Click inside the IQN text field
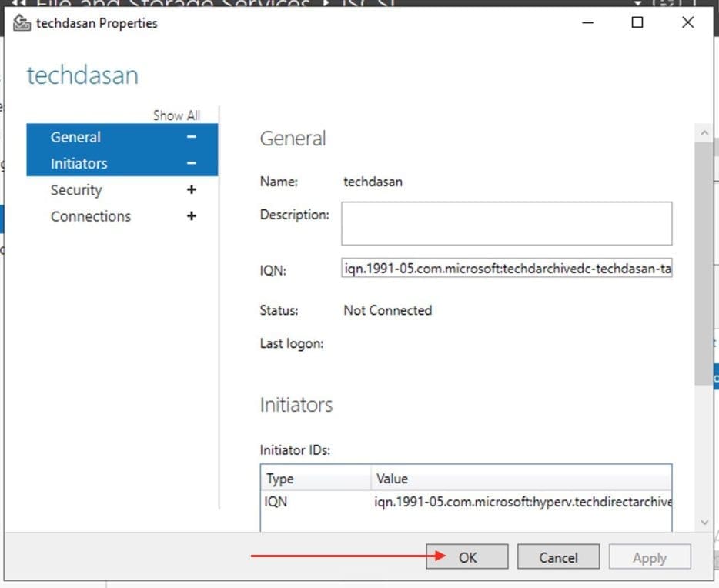Viewport: 719px width, 588px height. pos(507,270)
